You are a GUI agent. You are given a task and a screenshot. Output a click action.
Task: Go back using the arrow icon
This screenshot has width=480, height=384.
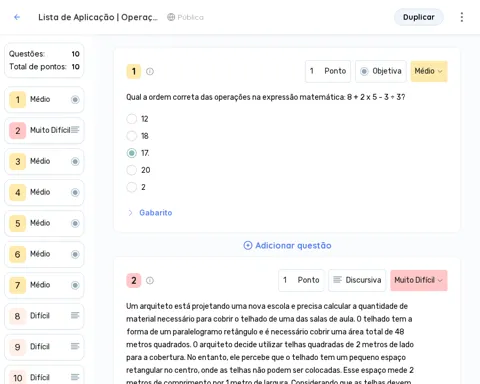pos(17,17)
